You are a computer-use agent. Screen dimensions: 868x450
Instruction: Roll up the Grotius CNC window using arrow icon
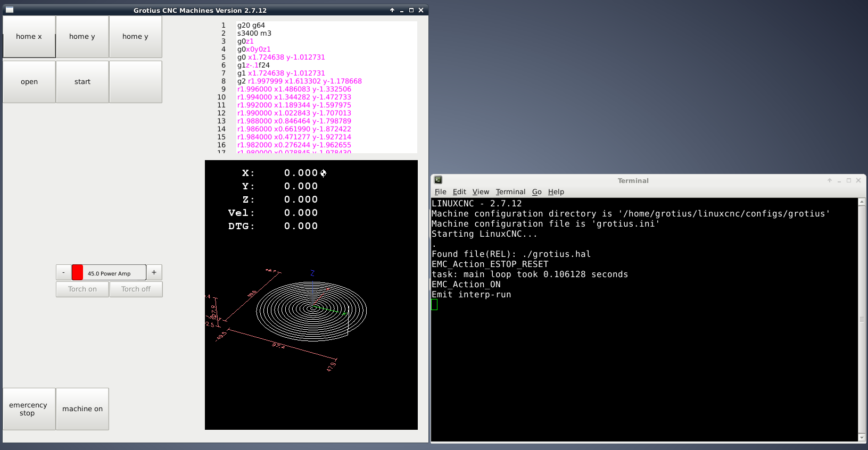pyautogui.click(x=392, y=10)
